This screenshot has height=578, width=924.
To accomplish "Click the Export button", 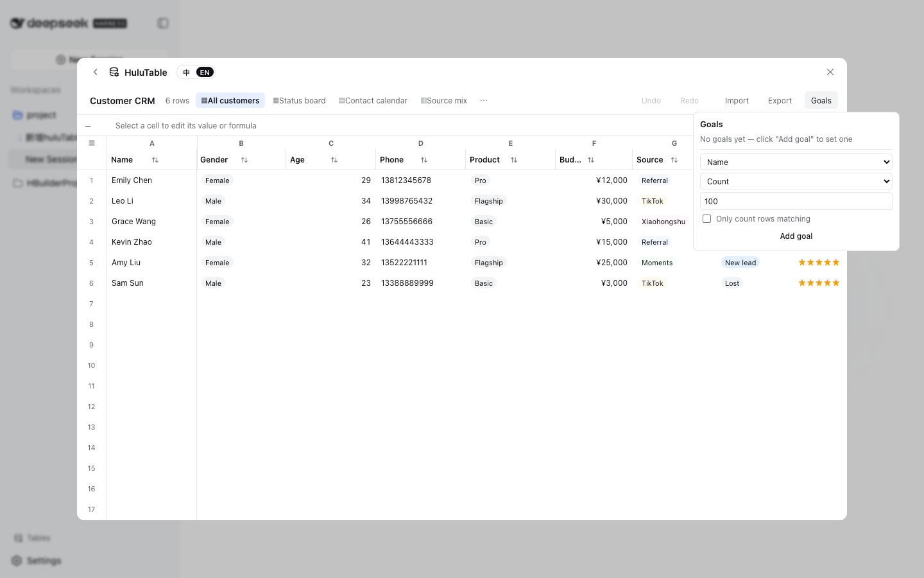I will coord(780,100).
